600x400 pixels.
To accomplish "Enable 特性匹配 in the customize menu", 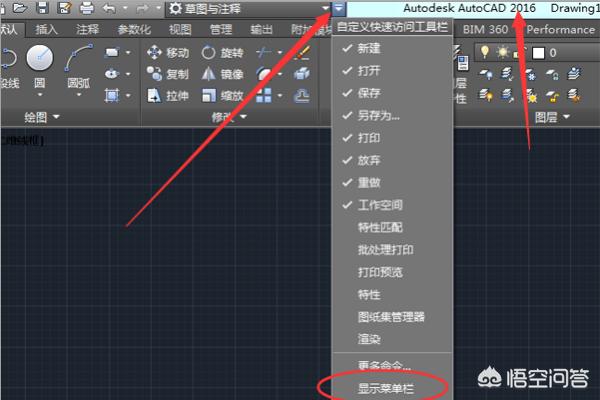I will point(392,227).
